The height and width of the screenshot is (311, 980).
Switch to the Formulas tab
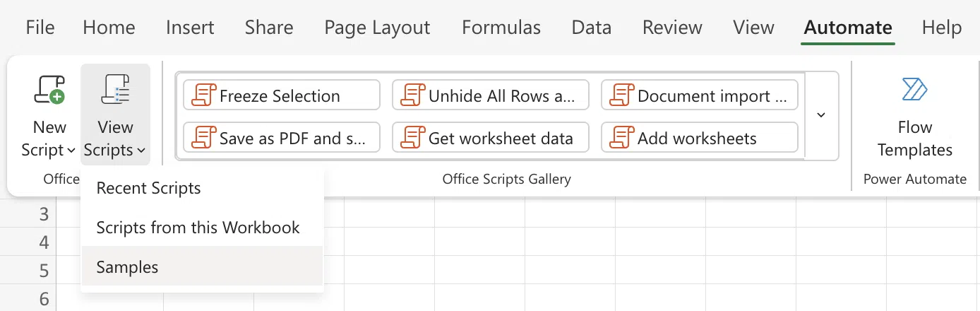point(501,28)
